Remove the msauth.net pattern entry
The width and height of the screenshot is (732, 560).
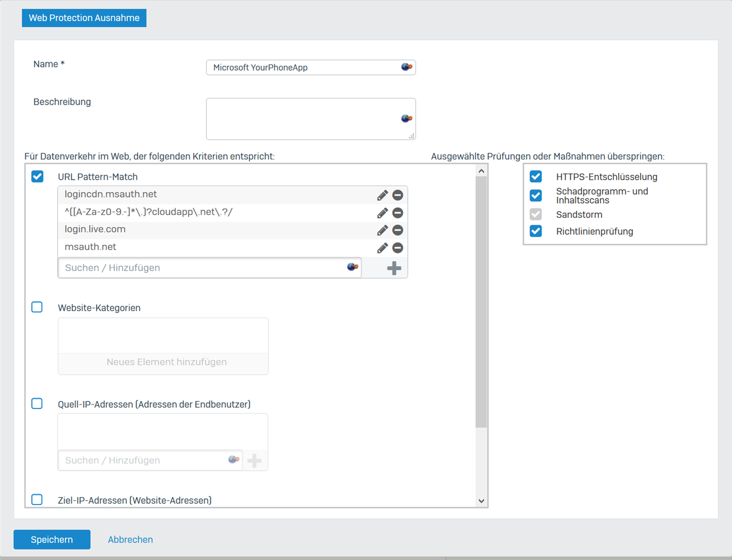click(x=398, y=248)
